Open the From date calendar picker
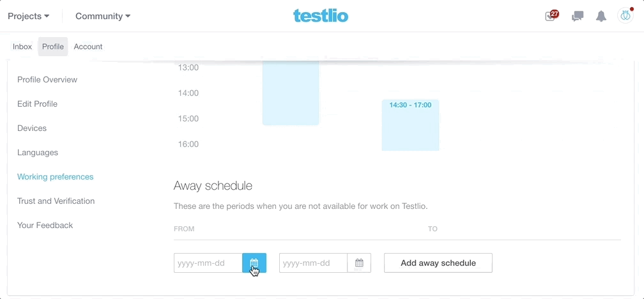 point(254,263)
